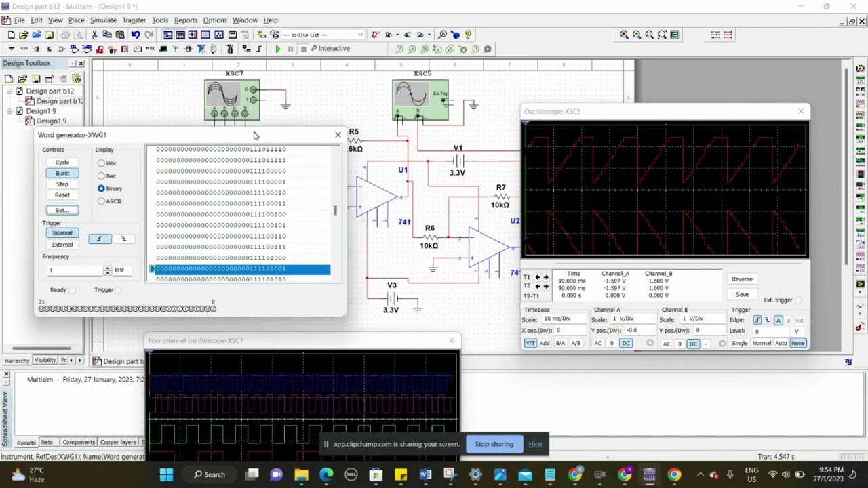Select Binary display radio button

[101, 188]
